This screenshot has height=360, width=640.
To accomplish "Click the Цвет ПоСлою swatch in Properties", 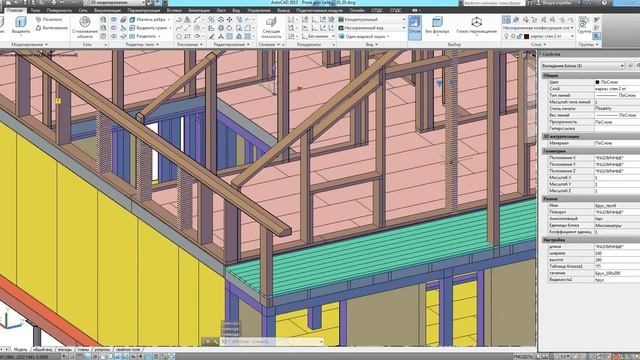I will [598, 82].
